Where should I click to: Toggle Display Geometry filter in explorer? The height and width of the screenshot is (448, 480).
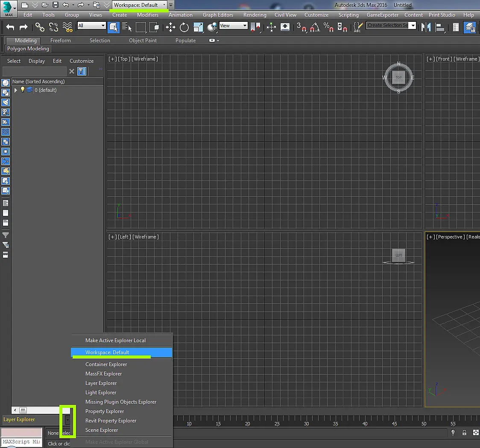6,83
